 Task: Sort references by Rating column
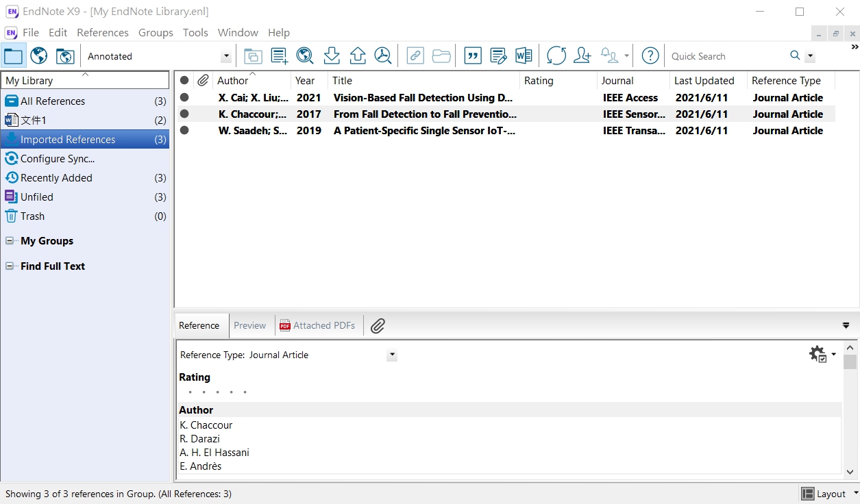(558, 80)
